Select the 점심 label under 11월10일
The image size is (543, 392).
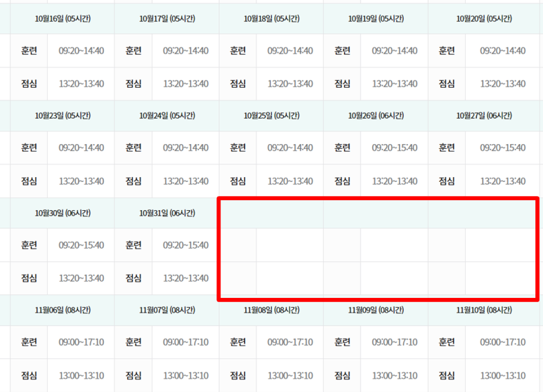click(x=447, y=375)
